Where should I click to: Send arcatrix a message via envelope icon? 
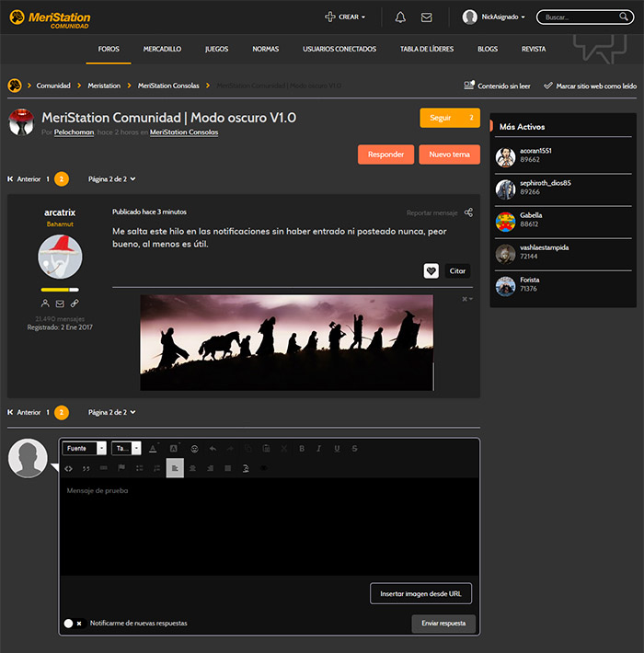(x=60, y=304)
